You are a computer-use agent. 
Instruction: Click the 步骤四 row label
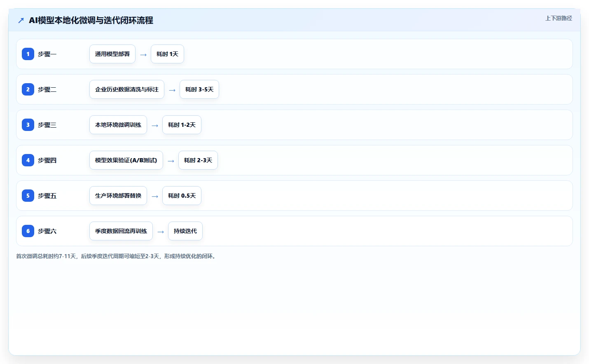point(47,160)
